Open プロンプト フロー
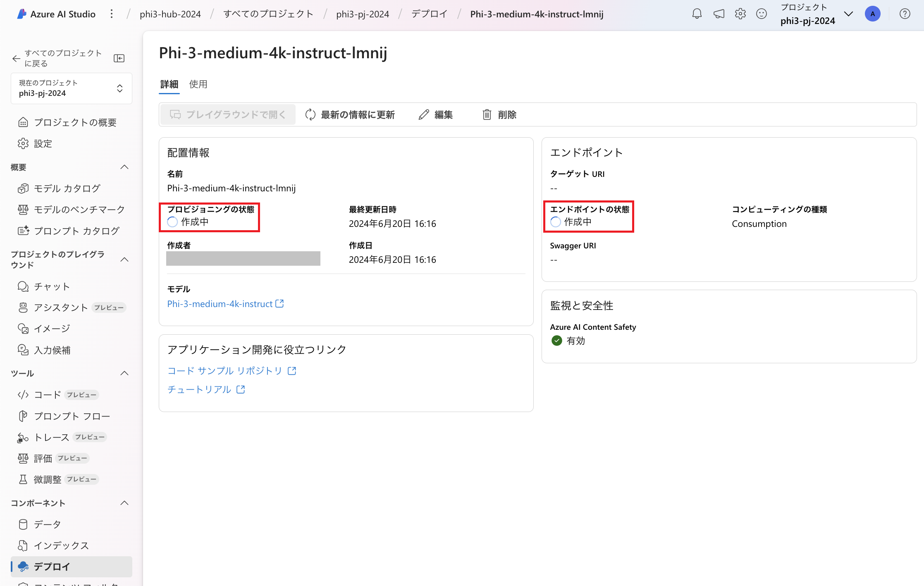Viewport: 924px width, 586px height. [71, 416]
